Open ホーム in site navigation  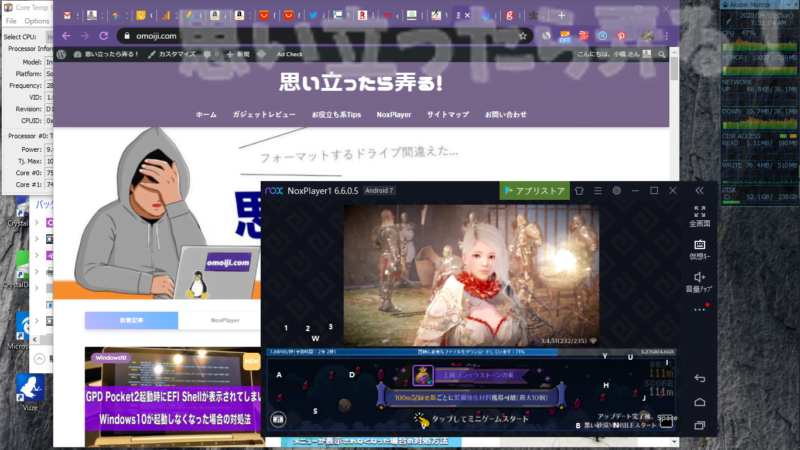pos(206,114)
